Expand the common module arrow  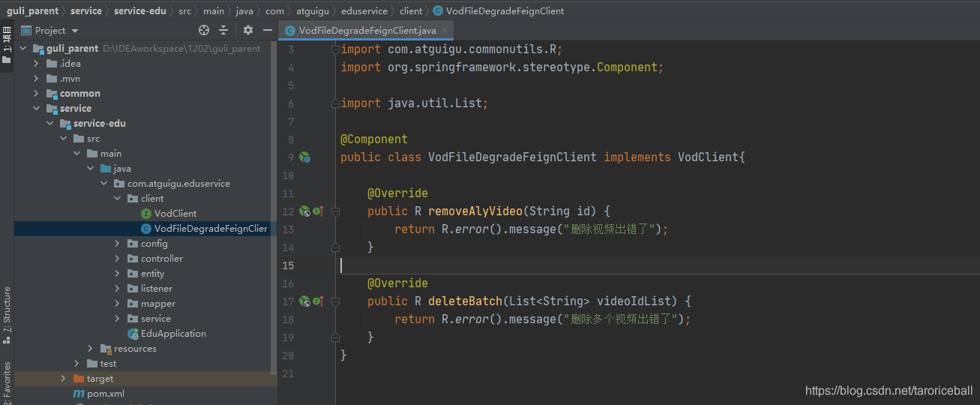(36, 94)
